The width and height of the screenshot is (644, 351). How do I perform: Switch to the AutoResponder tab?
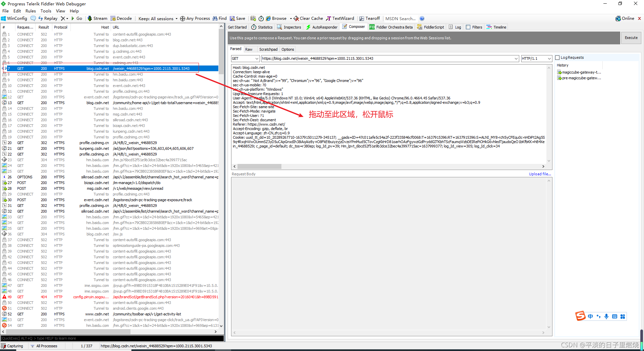322,27
